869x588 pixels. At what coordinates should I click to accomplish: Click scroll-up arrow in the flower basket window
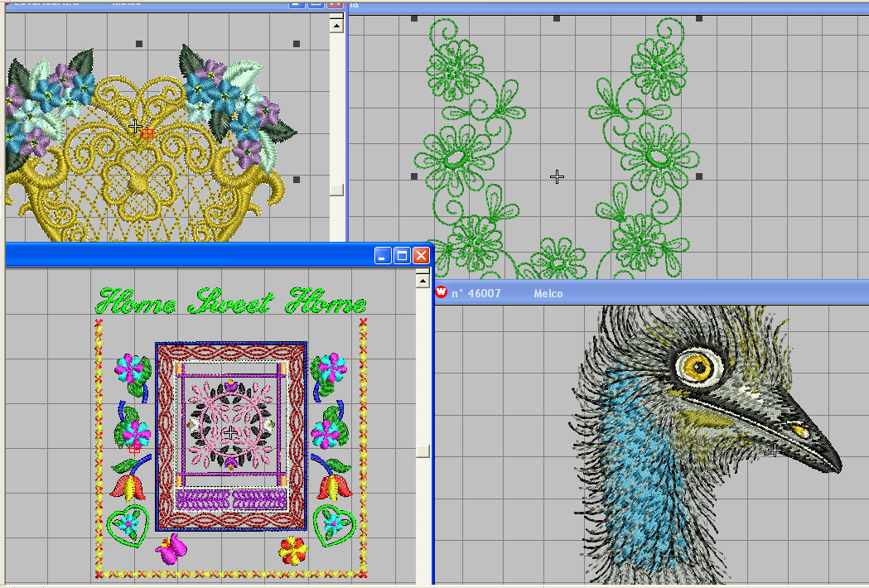336,26
